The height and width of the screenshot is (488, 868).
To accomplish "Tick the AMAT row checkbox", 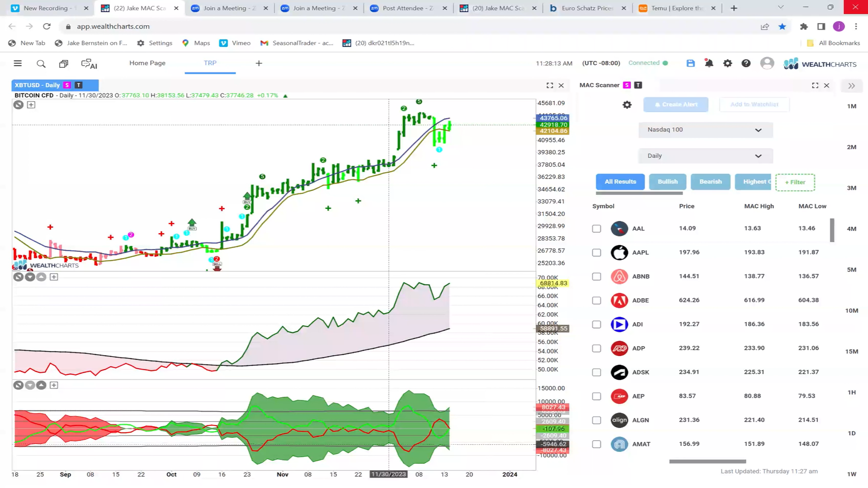I will click(x=597, y=444).
